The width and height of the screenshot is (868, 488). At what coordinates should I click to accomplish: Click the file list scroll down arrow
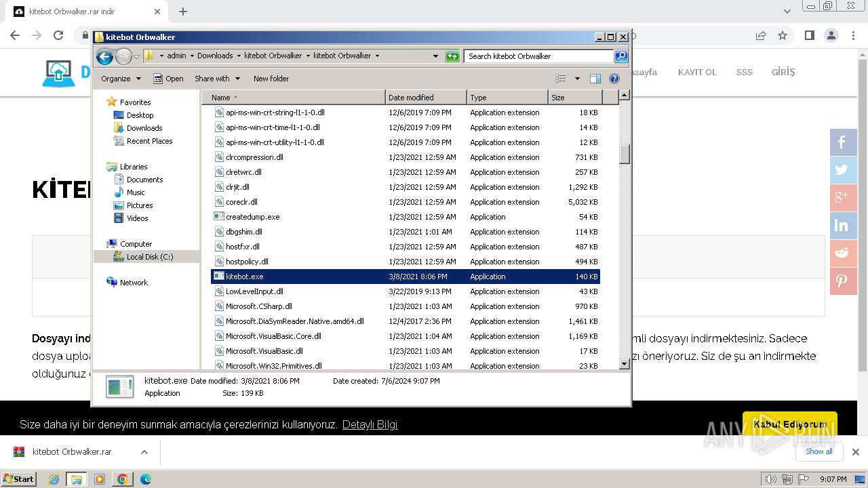(625, 364)
